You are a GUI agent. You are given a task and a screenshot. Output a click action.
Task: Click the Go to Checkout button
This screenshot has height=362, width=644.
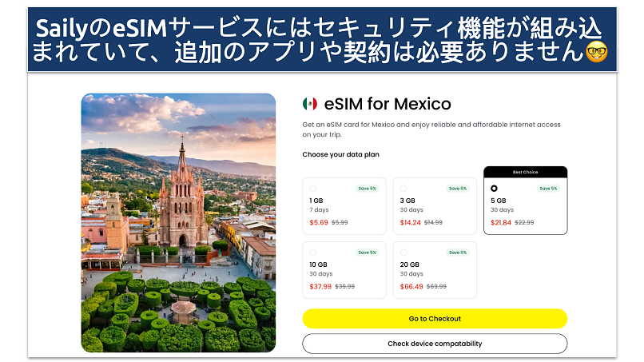[435, 318]
